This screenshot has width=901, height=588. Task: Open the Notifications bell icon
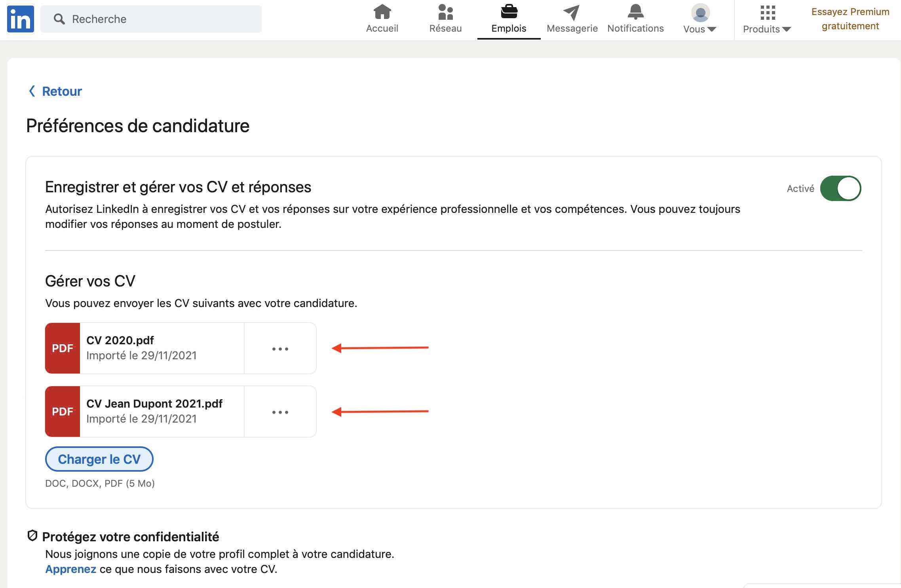pos(635,13)
